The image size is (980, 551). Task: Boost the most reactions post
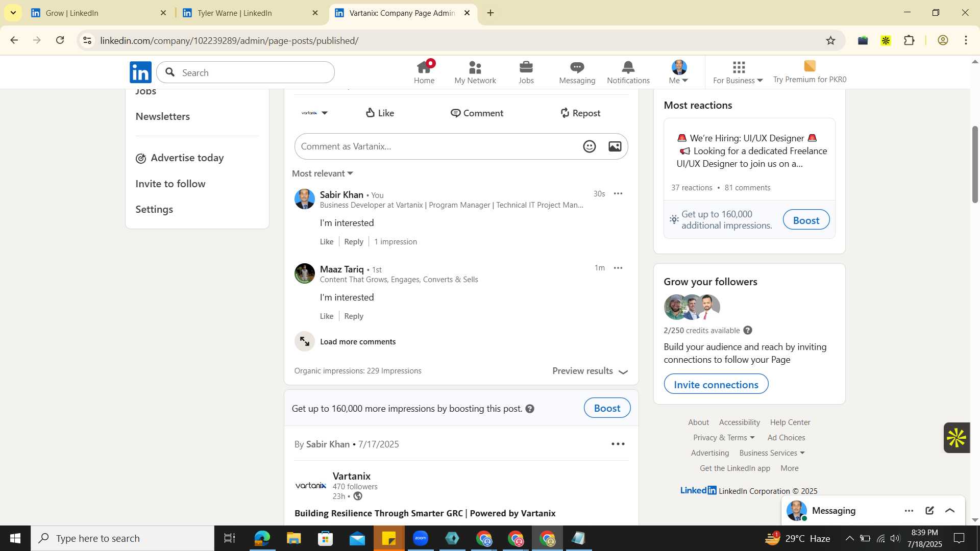pos(806,220)
